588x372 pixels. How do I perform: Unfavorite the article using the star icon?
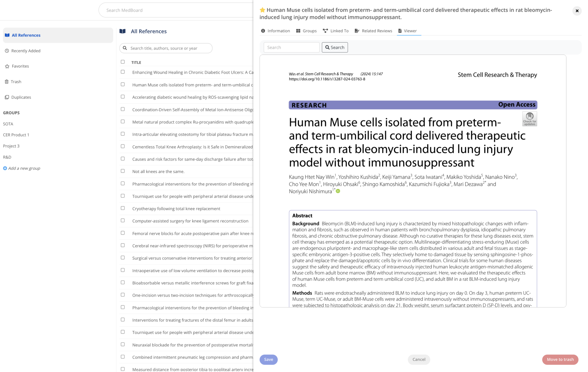262,10
